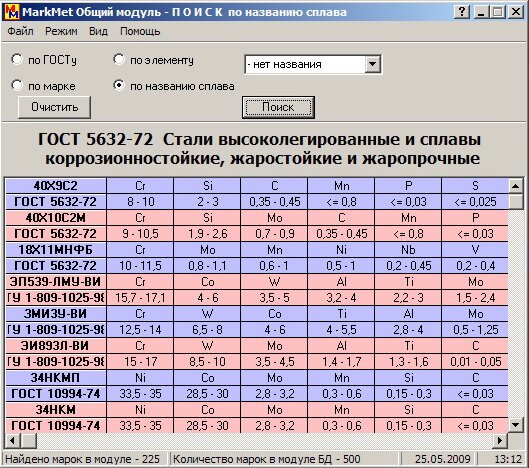This screenshot has height=468, width=529.
Task: Click the '0,01 - 0,05' C value cell
Action: pos(475,362)
